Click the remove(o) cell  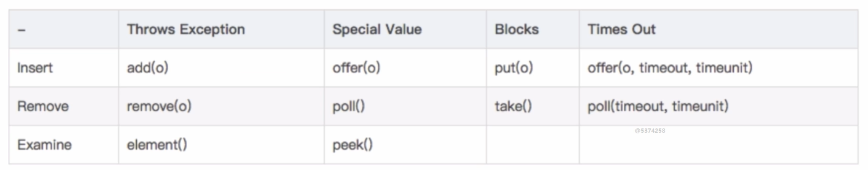[x=159, y=106]
